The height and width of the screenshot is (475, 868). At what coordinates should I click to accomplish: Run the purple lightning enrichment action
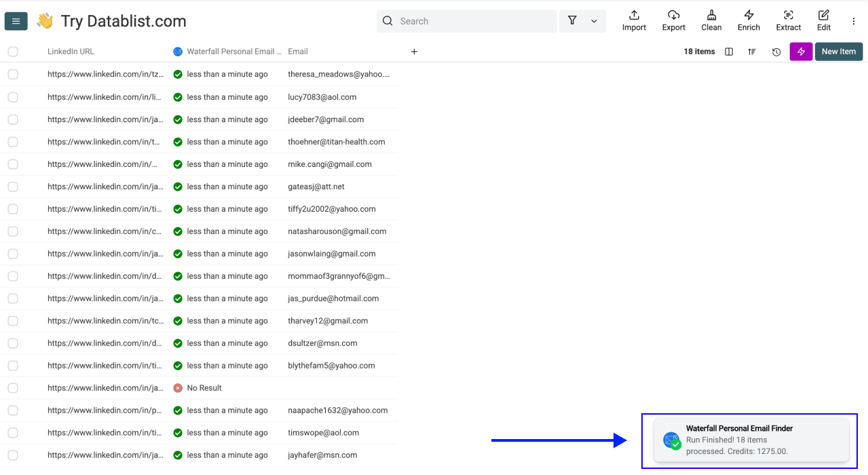(x=800, y=51)
